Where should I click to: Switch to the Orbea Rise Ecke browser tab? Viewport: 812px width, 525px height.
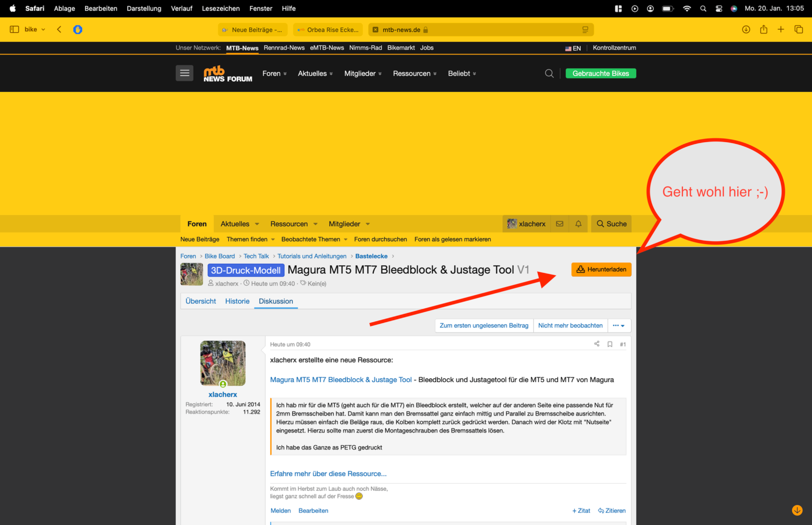328,30
